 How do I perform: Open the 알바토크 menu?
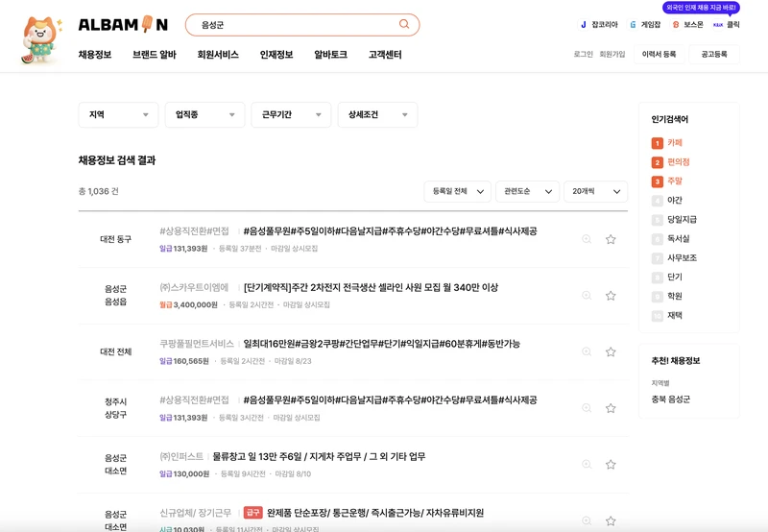click(x=330, y=55)
